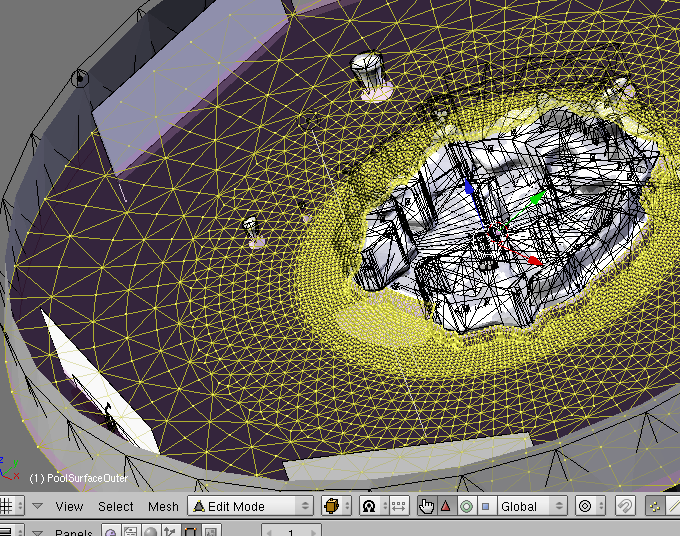Open the proportional edit mode selector
680x536 pixels.
[590, 506]
